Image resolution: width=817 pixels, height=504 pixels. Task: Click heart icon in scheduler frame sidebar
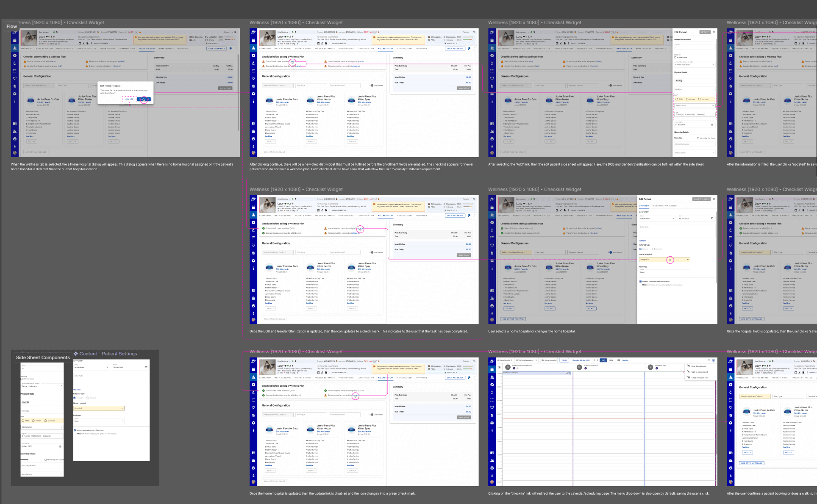(x=492, y=407)
